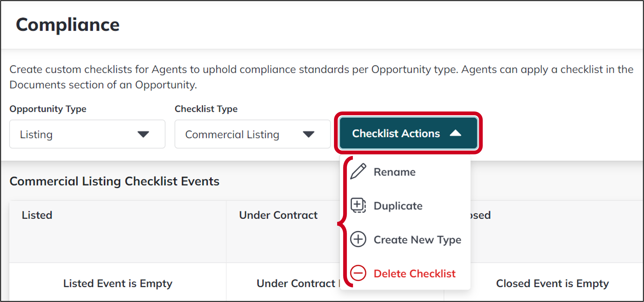Viewport: 644px width, 302px height.
Task: Select the Under Contract column header
Action: [278, 215]
